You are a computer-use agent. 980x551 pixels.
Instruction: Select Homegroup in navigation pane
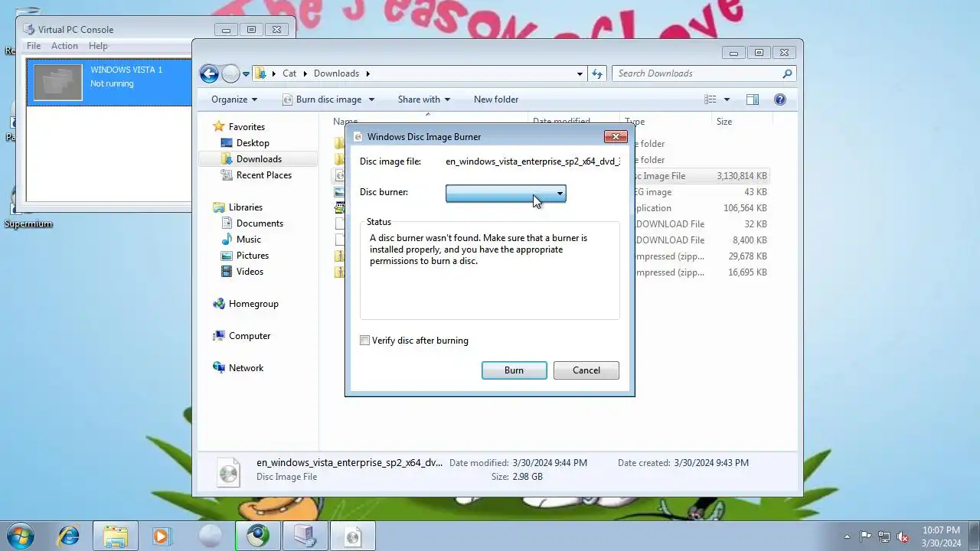click(253, 304)
